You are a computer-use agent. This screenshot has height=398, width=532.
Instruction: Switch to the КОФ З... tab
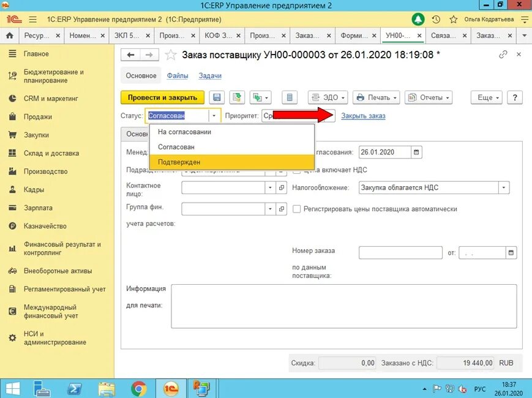219,36
